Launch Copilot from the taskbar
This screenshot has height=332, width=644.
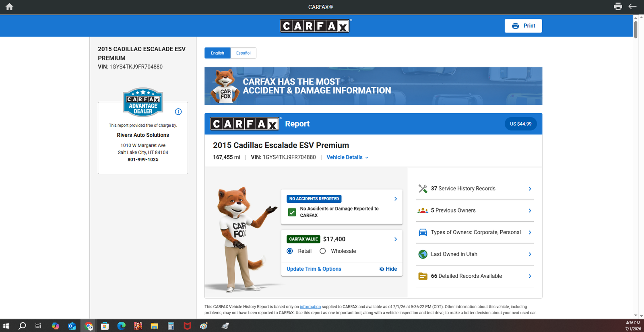click(x=55, y=326)
